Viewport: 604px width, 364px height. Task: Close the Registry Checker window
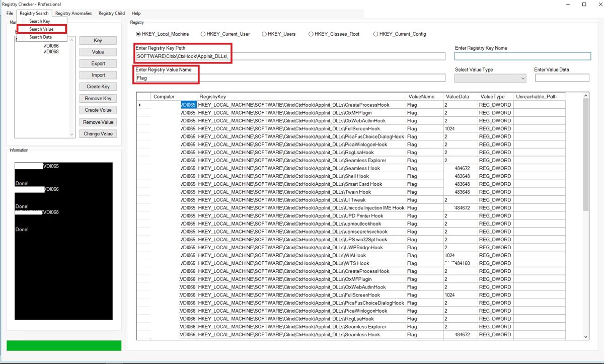(x=597, y=4)
